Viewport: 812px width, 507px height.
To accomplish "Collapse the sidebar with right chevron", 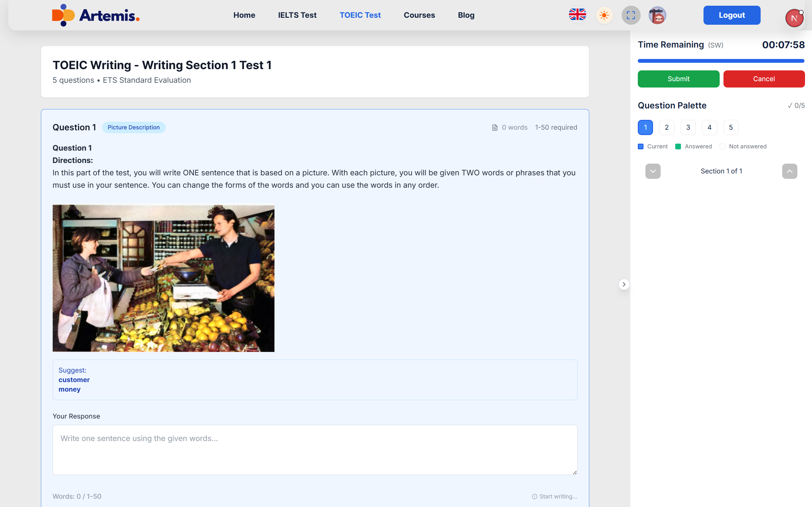I will 624,284.
